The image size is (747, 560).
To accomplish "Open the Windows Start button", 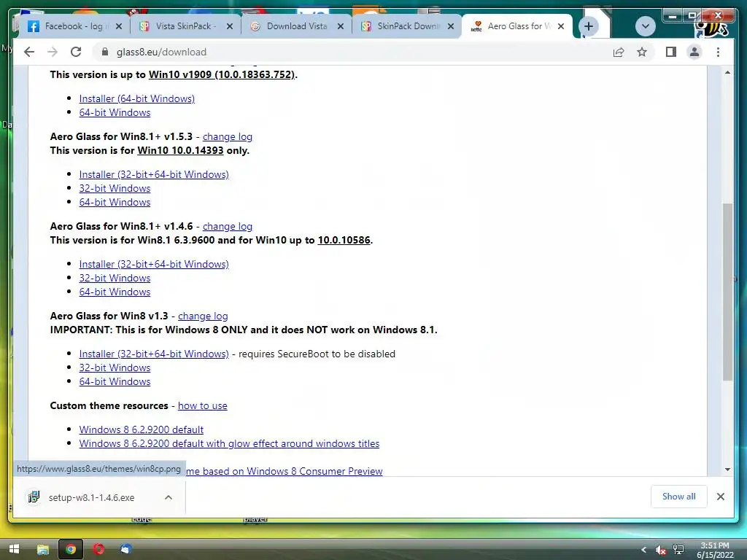I will [x=15, y=549].
